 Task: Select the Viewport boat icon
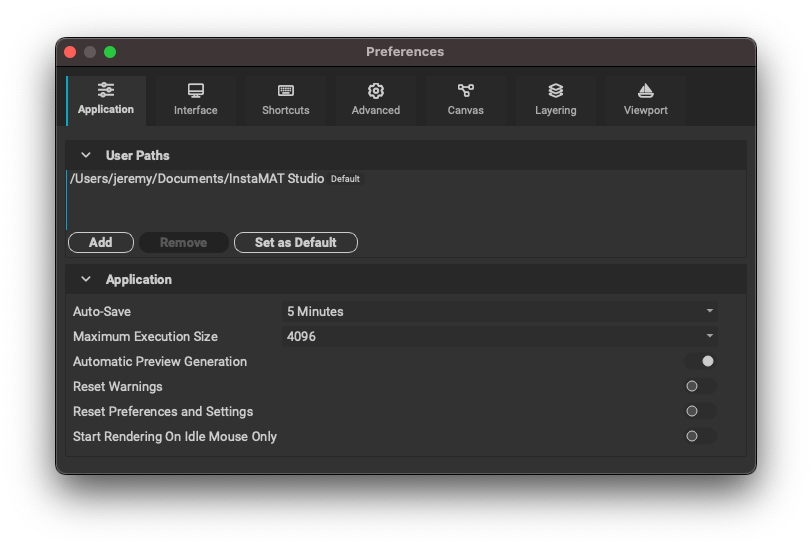(645, 91)
